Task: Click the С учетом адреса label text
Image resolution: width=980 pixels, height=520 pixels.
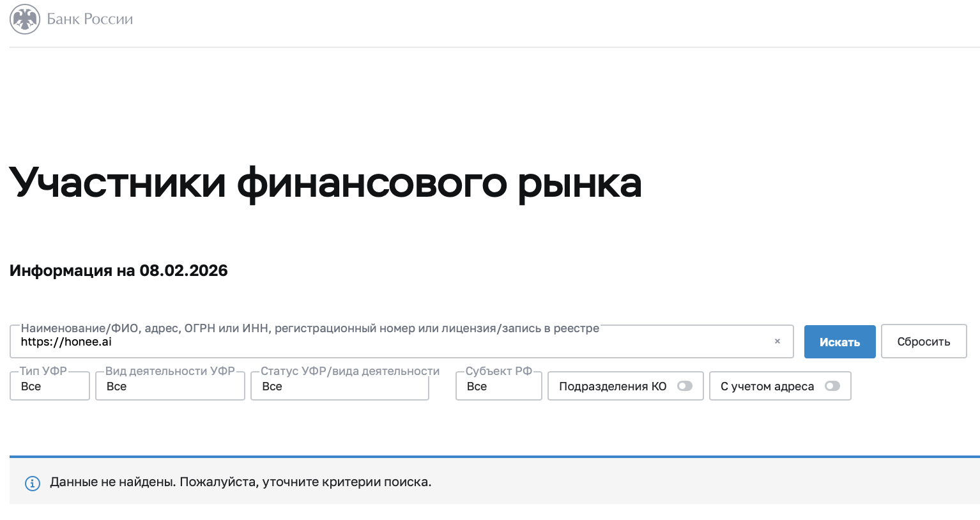Action: [x=767, y=386]
